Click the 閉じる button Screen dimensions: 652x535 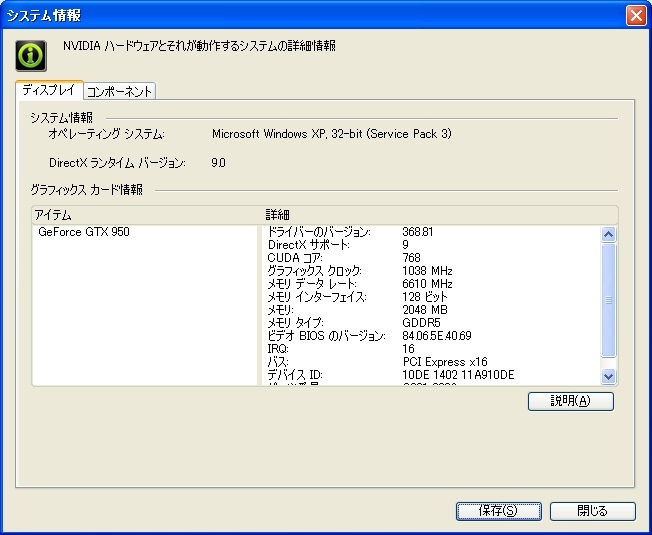(x=593, y=511)
